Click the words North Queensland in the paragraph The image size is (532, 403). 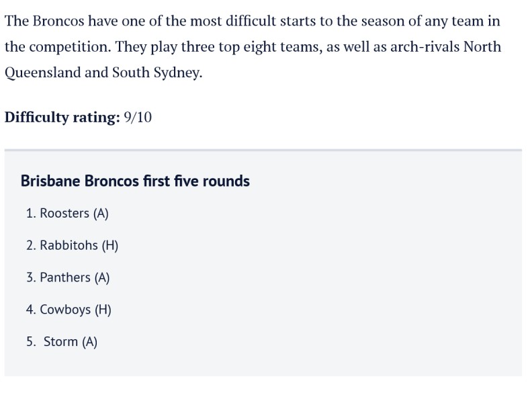(x=482, y=47)
